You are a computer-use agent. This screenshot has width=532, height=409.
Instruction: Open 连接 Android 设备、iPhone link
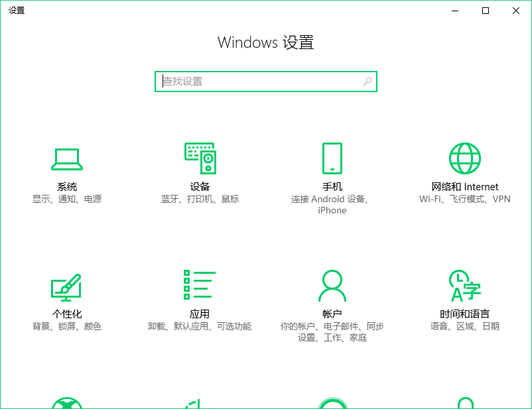pyautogui.click(x=332, y=204)
